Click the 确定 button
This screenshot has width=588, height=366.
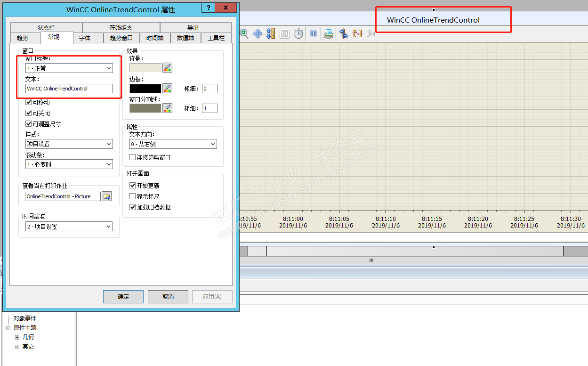pyautogui.click(x=123, y=296)
